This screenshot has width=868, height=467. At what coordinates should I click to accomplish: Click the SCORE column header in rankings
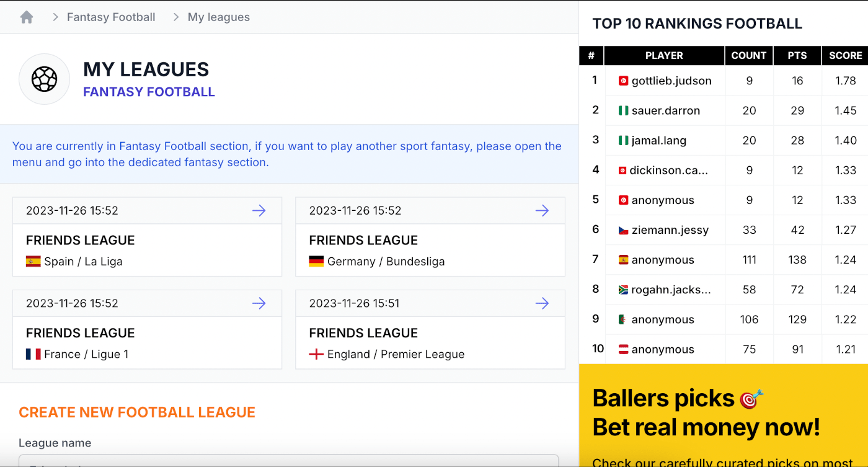pos(844,55)
